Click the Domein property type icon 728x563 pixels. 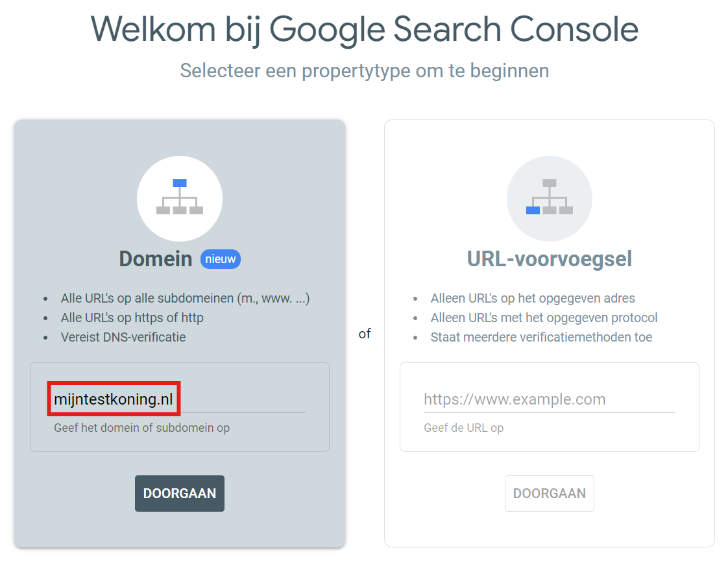point(180,199)
